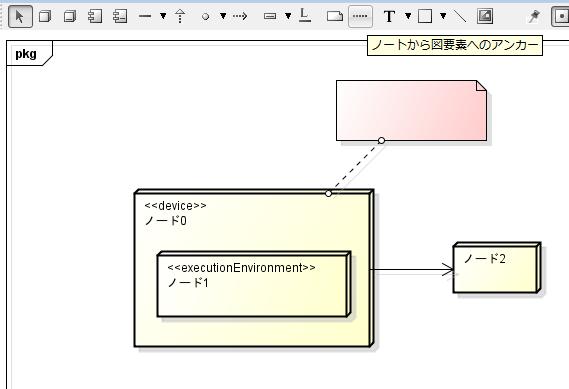The width and height of the screenshot is (569, 389).
Task: Select the Text (T) tool
Action: (389, 16)
